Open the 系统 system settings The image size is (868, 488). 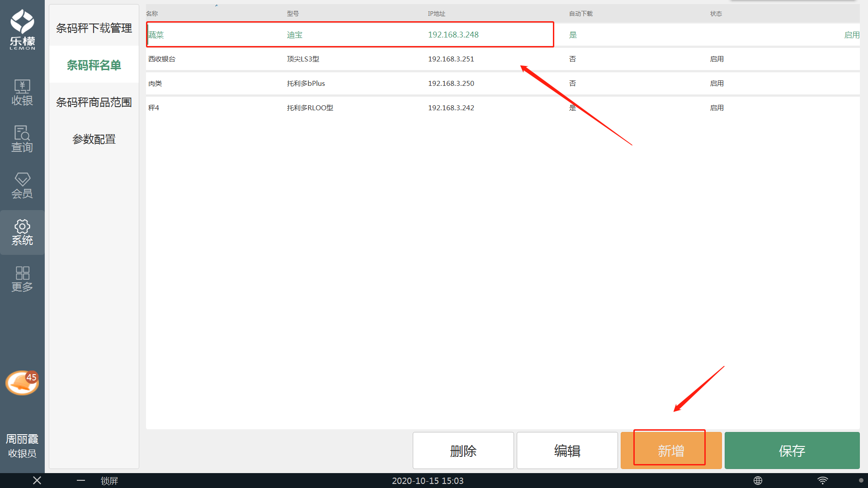(22, 232)
